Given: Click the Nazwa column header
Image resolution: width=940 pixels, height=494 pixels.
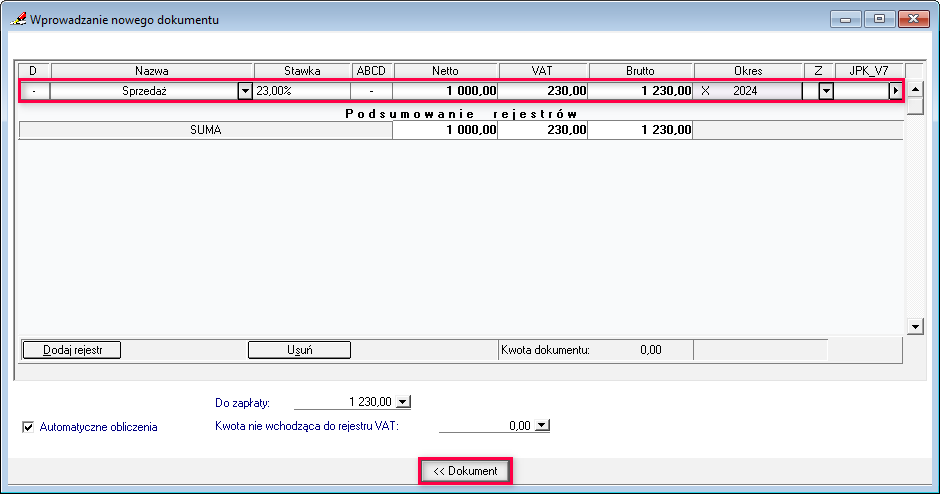Looking at the screenshot, I should pyautogui.click(x=152, y=71).
